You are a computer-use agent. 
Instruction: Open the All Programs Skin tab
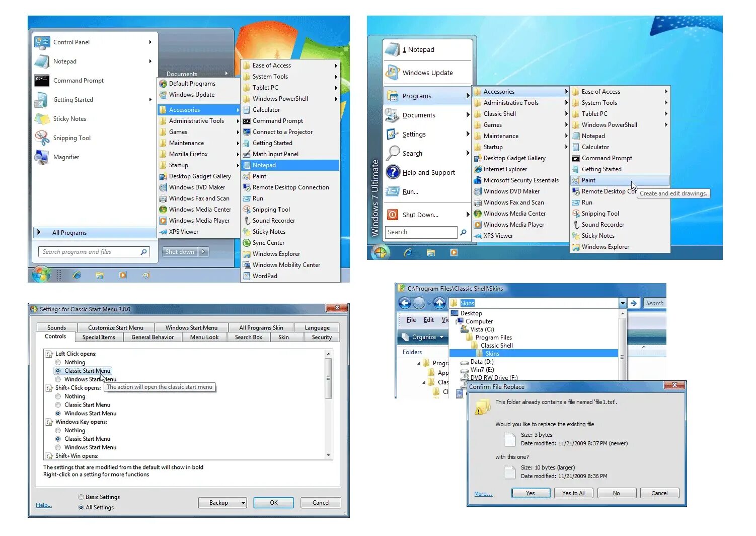pos(261,328)
